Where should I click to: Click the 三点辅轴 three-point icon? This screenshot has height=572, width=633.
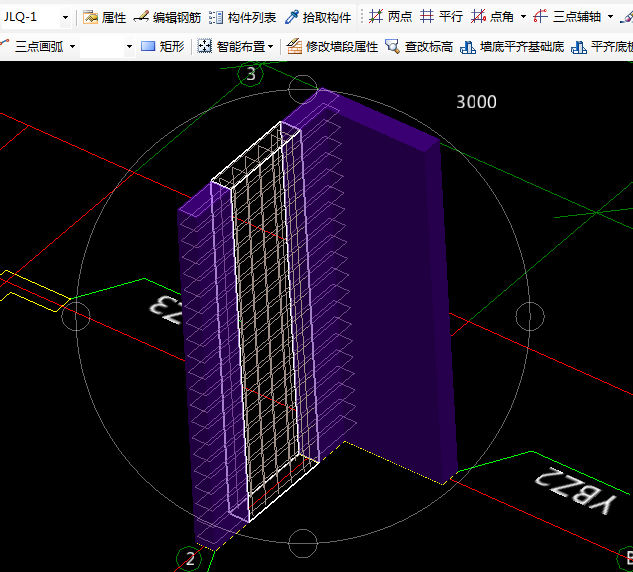[540, 17]
